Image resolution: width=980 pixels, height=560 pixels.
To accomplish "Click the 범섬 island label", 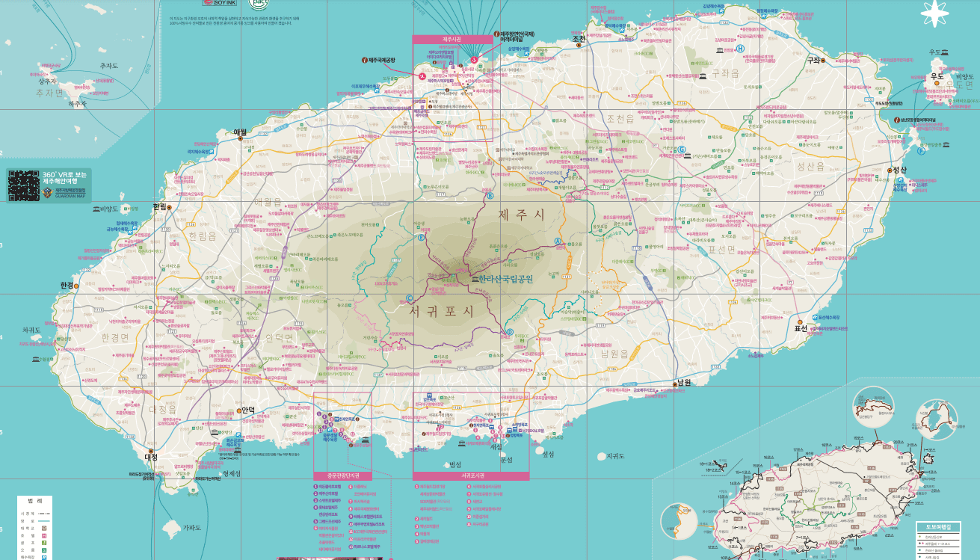I will pyautogui.click(x=455, y=464).
